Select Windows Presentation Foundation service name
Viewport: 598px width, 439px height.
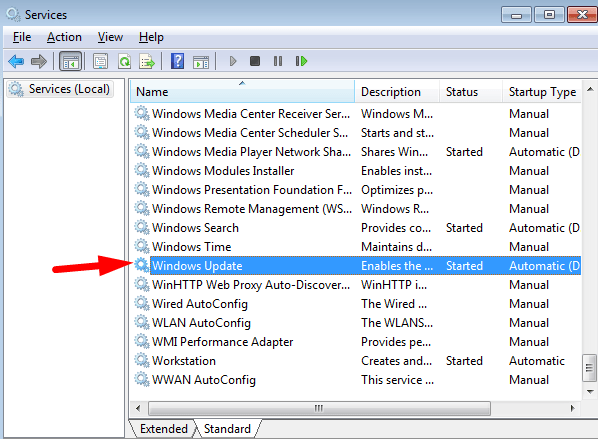pos(252,190)
